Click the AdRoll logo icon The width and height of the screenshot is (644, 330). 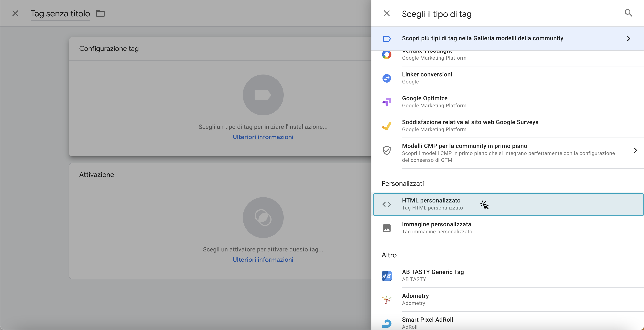(387, 323)
